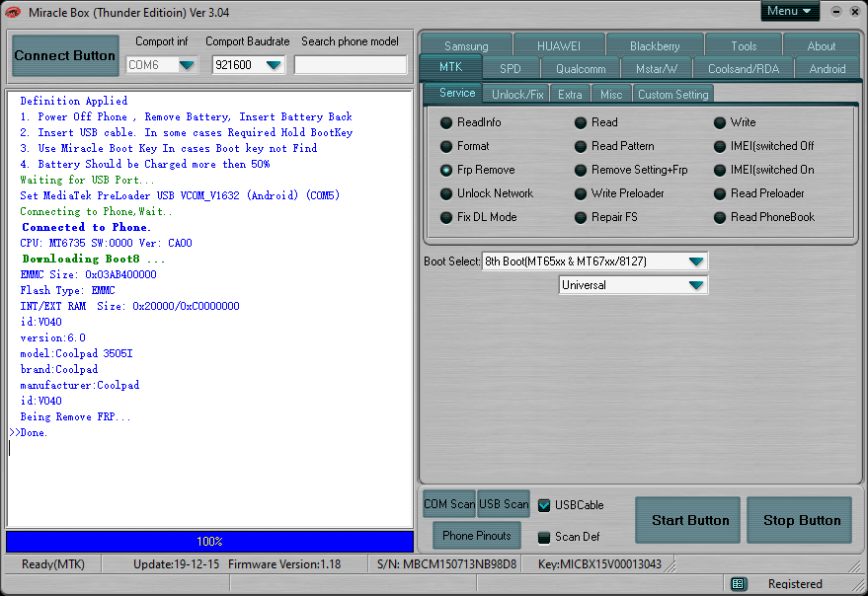Click the 'model:Coolpad 3505I' log line
This screenshot has height=596, width=868.
point(76,353)
